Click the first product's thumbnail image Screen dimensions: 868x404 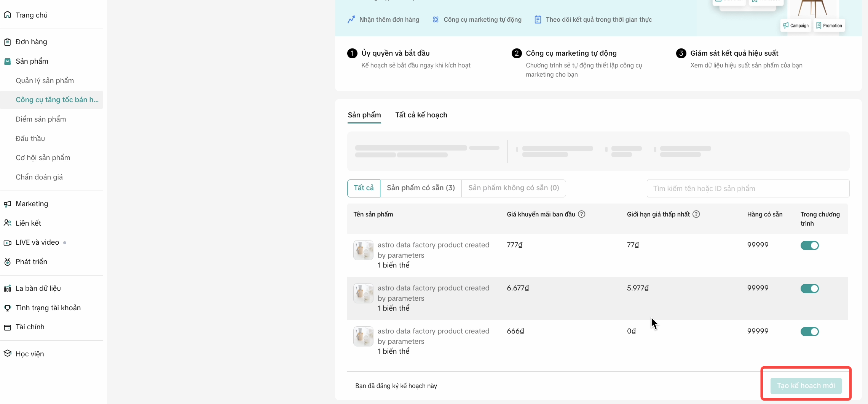[363, 250]
